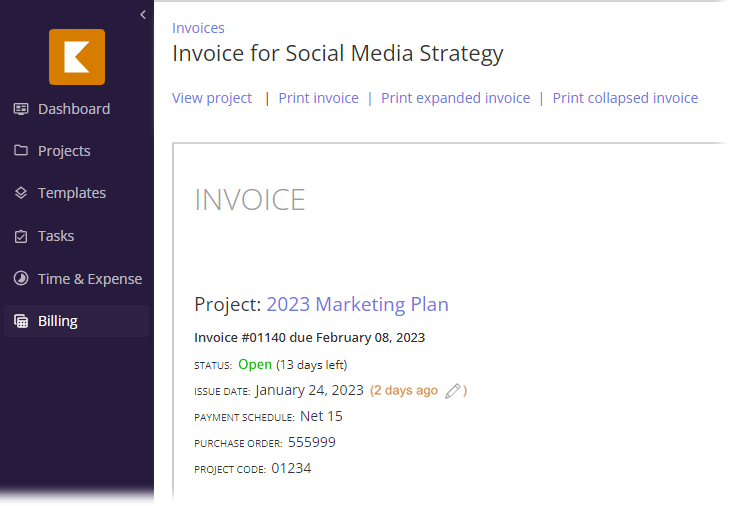Edit issue date with pencil icon
This screenshot has width=732, height=506.
(453, 391)
